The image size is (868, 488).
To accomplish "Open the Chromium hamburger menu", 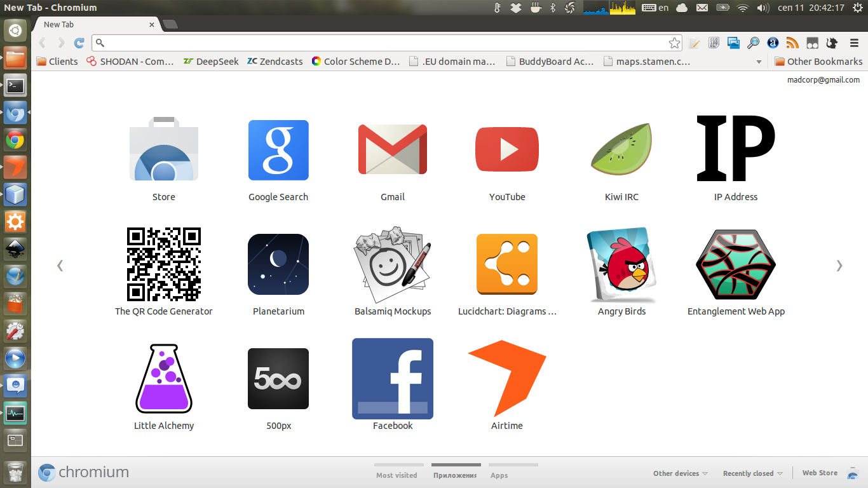I will 854,43.
